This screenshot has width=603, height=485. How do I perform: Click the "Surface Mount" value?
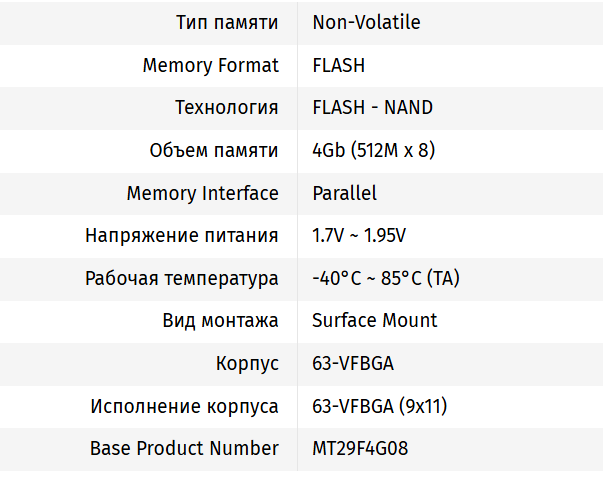click(375, 321)
